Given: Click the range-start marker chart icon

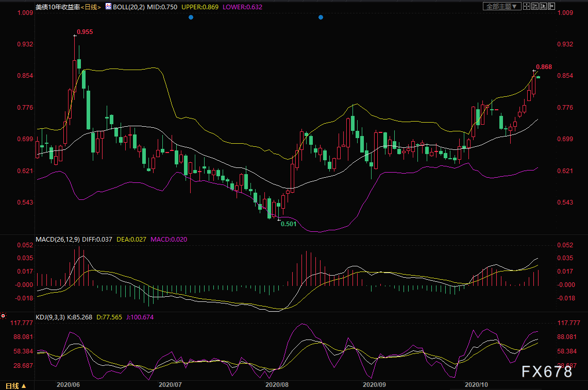Looking at the screenshot, I should click(535, 6).
